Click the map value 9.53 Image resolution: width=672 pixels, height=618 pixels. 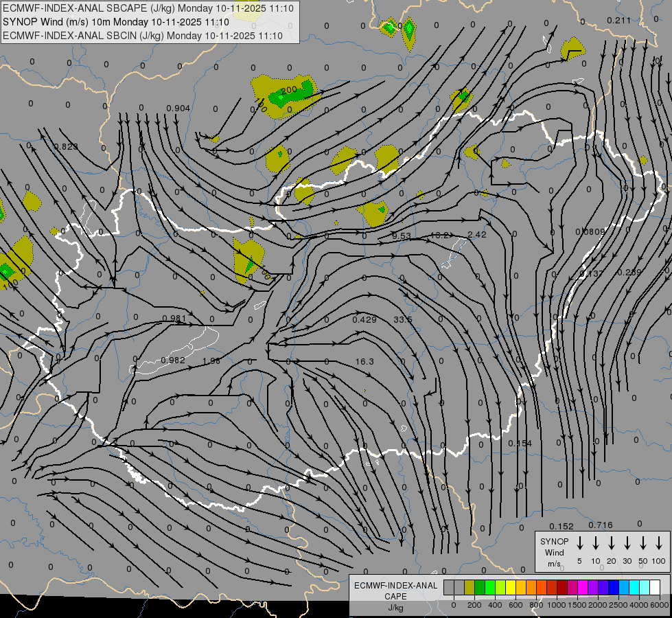click(x=401, y=236)
